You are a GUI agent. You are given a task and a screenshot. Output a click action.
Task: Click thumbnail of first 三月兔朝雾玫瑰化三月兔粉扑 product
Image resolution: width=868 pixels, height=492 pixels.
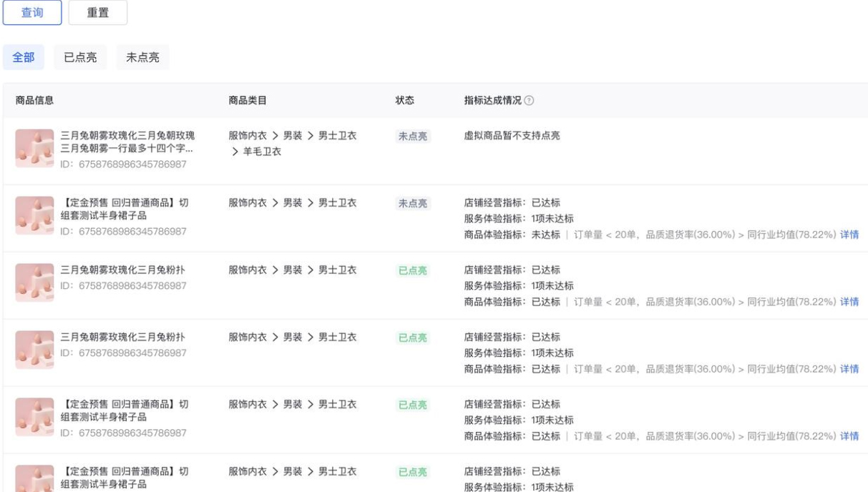click(34, 282)
